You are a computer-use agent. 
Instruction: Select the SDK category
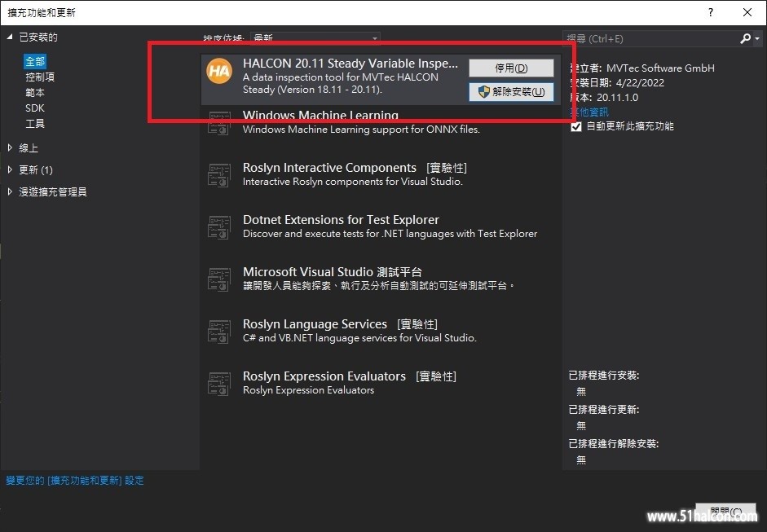35,108
